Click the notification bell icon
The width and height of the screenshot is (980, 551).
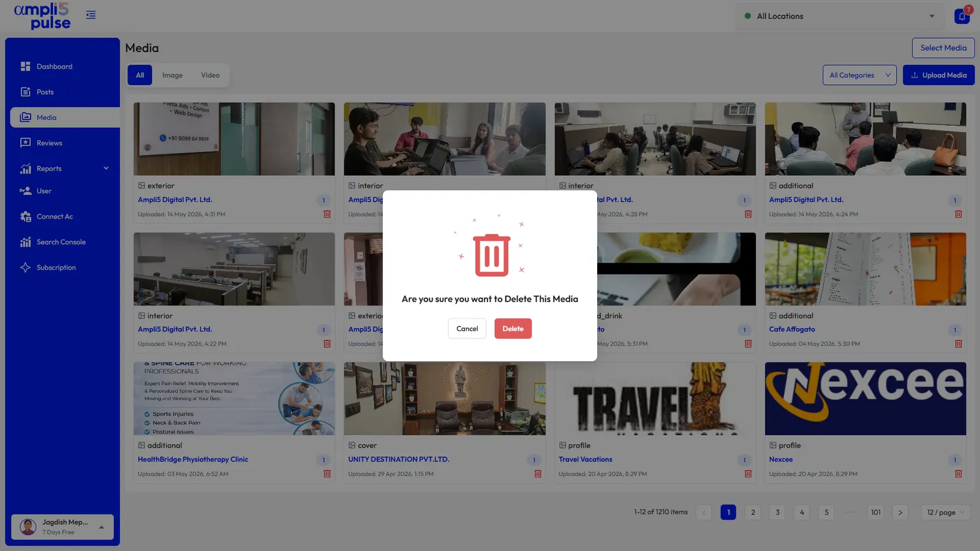[x=962, y=17]
